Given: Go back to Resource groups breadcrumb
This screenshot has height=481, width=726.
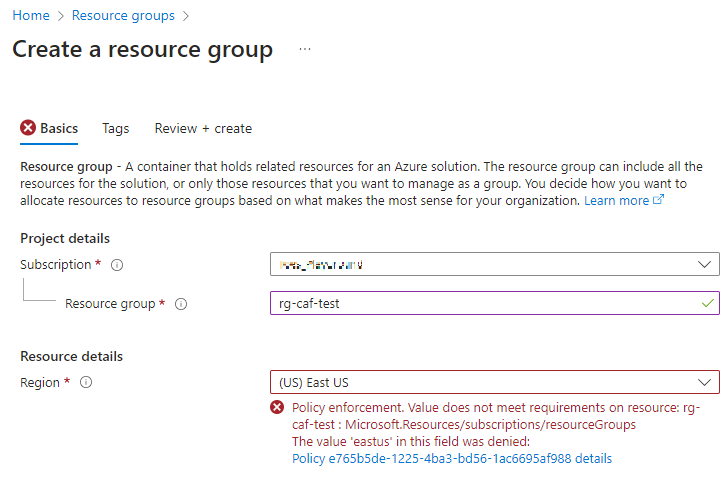Looking at the screenshot, I should (123, 16).
